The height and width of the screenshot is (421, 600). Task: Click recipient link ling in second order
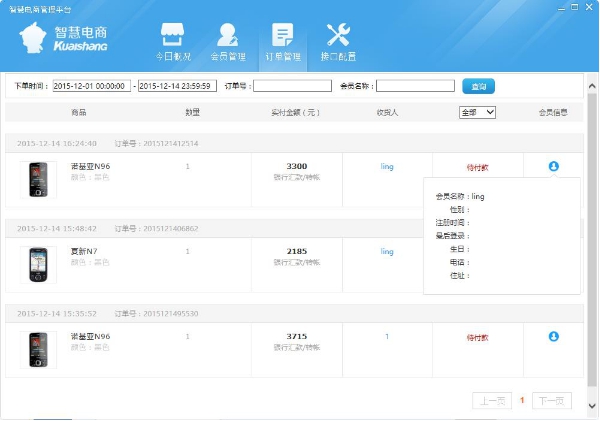tap(387, 251)
